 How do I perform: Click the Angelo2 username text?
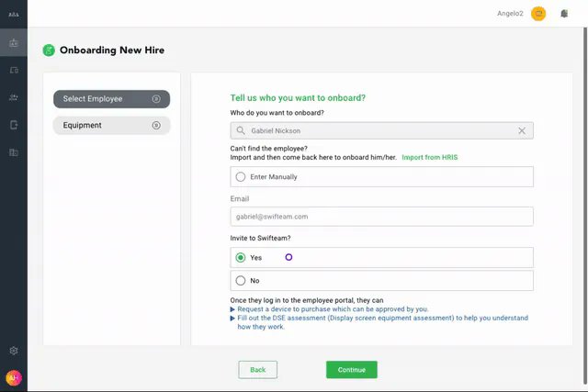click(x=510, y=14)
